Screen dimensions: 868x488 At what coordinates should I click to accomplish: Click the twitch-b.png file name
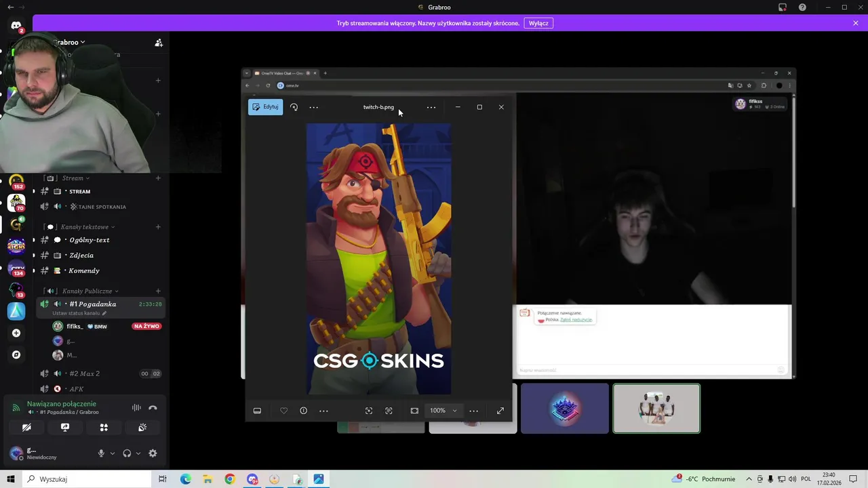[378, 107]
